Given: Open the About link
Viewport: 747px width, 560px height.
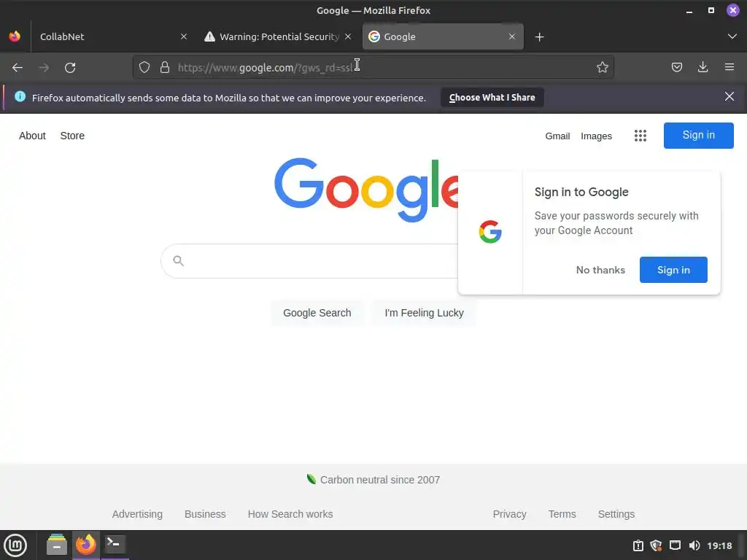Looking at the screenshot, I should coord(32,136).
